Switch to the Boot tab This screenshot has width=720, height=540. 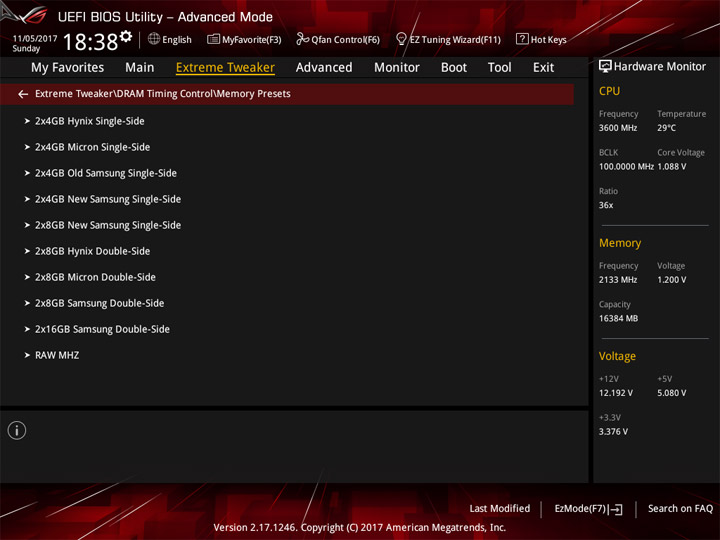454,68
